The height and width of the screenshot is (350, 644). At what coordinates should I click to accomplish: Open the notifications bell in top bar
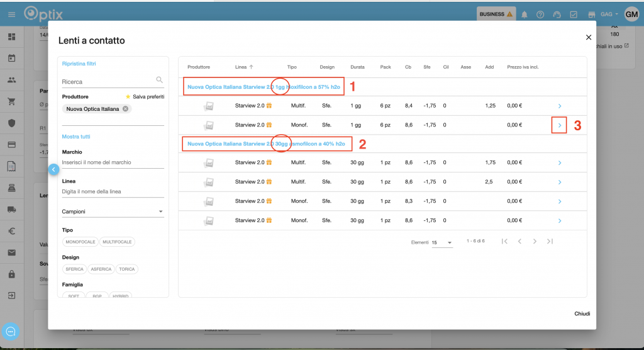(525, 14)
